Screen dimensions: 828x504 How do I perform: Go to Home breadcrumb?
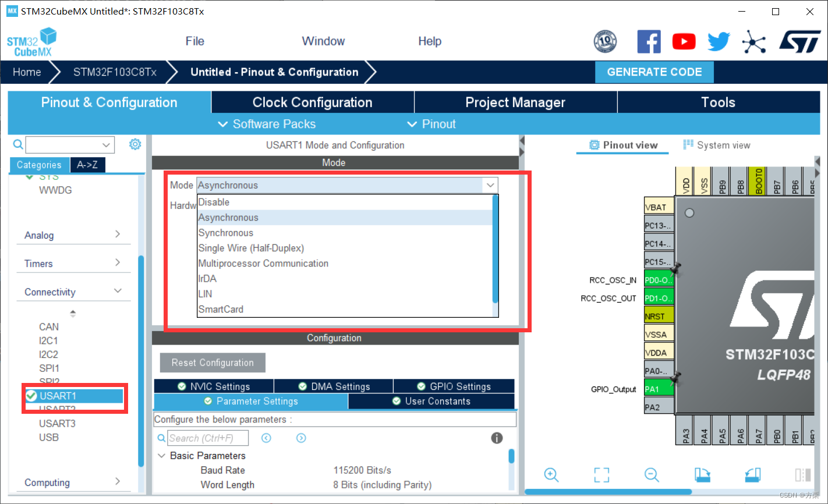point(27,72)
